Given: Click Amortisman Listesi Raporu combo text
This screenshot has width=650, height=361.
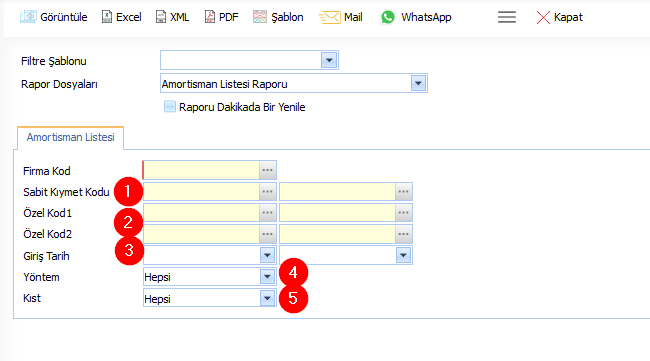Looking at the screenshot, I should (224, 84).
